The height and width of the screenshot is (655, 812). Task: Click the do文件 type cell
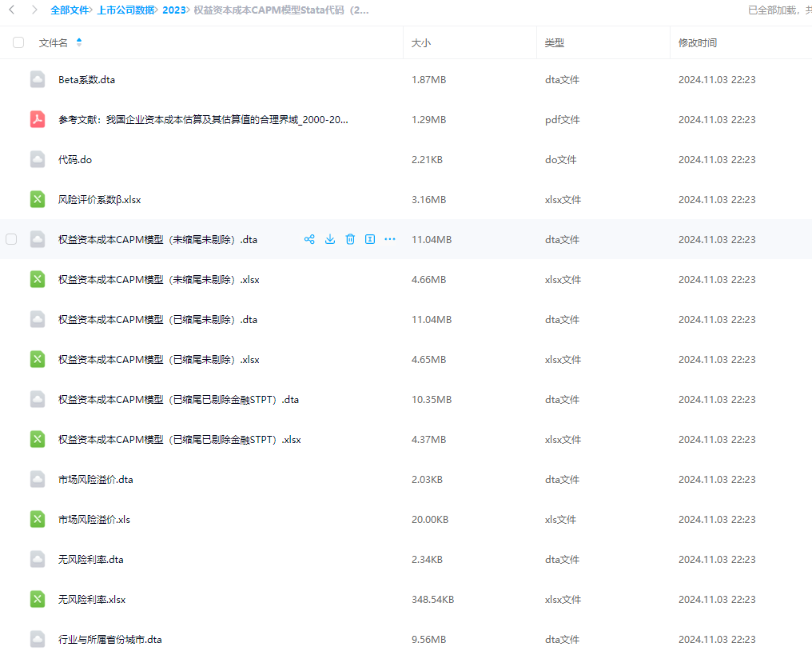pyautogui.click(x=560, y=160)
